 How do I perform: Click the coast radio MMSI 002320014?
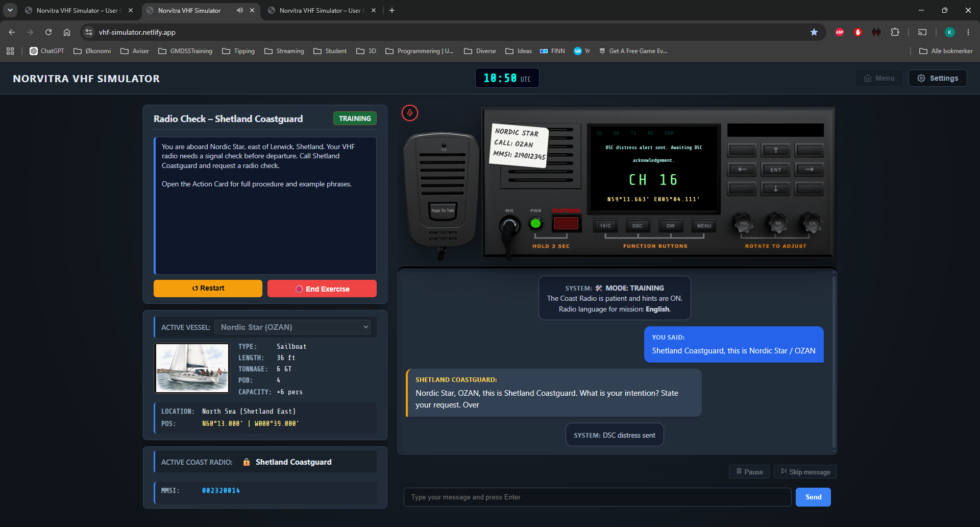pos(220,491)
